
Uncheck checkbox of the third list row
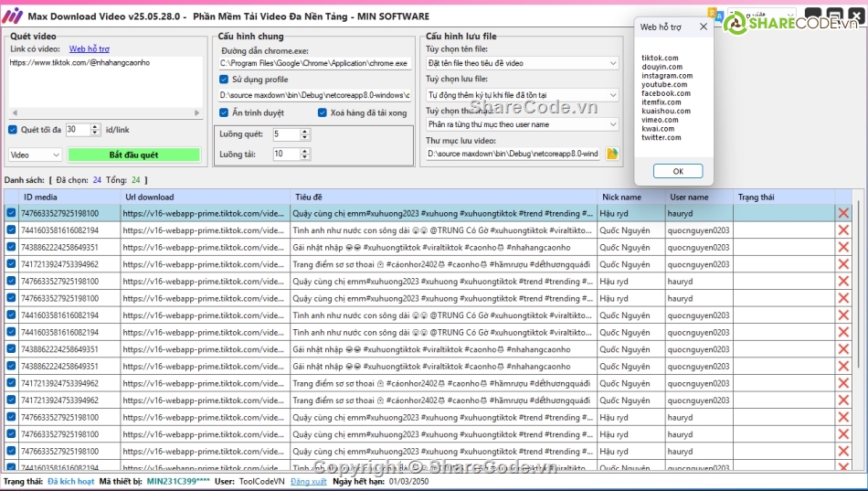coord(11,247)
